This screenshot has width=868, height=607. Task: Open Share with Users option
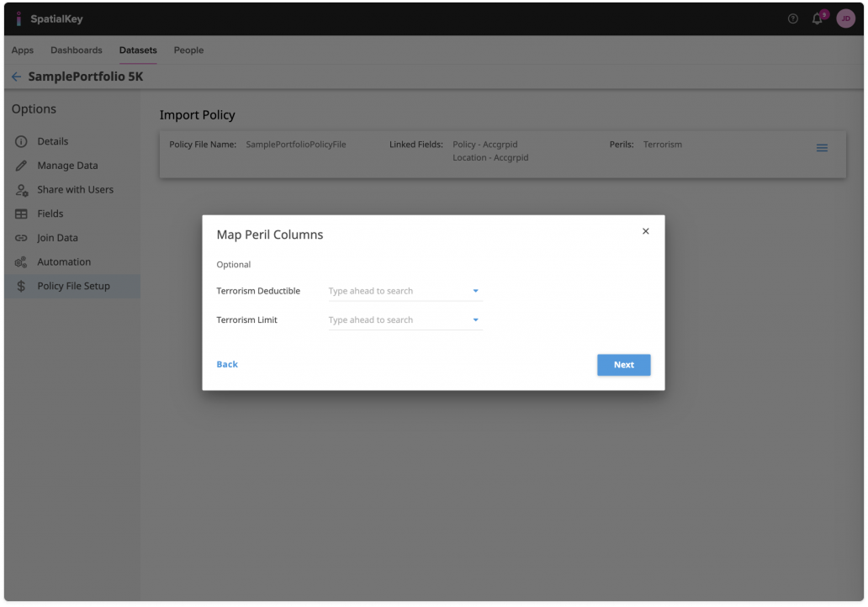[x=75, y=190]
